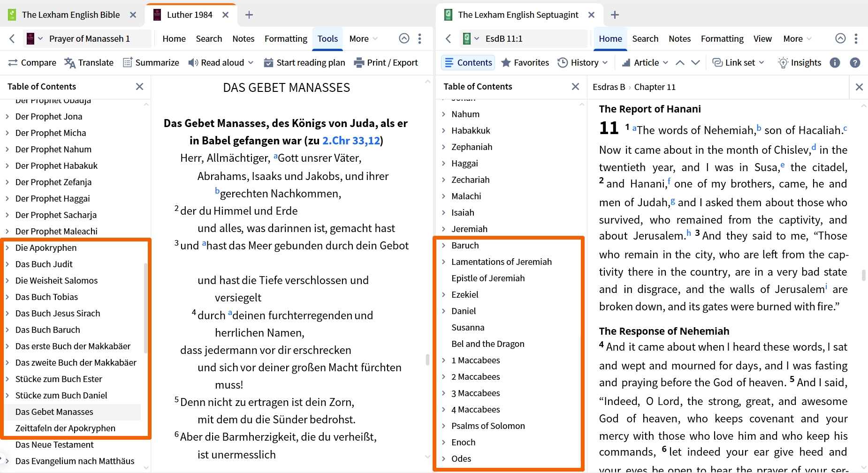Add to Favorites star
The height and width of the screenshot is (473, 868).
506,63
